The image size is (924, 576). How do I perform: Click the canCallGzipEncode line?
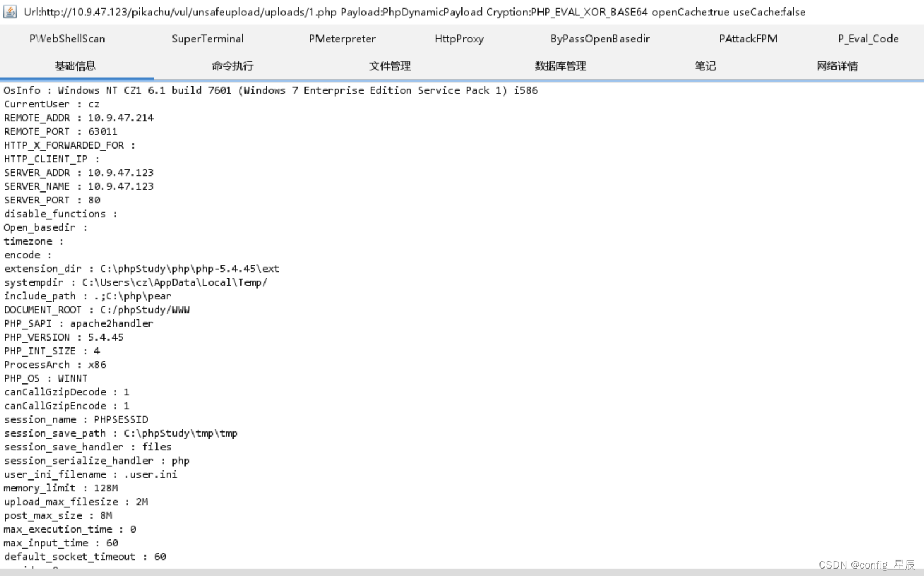coord(67,406)
